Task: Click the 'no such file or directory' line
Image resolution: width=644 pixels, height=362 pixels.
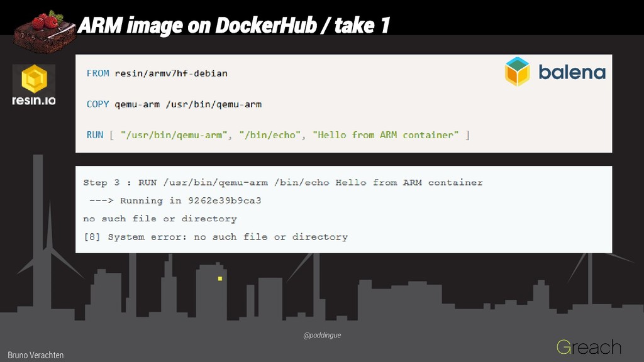Action: [160, 219]
